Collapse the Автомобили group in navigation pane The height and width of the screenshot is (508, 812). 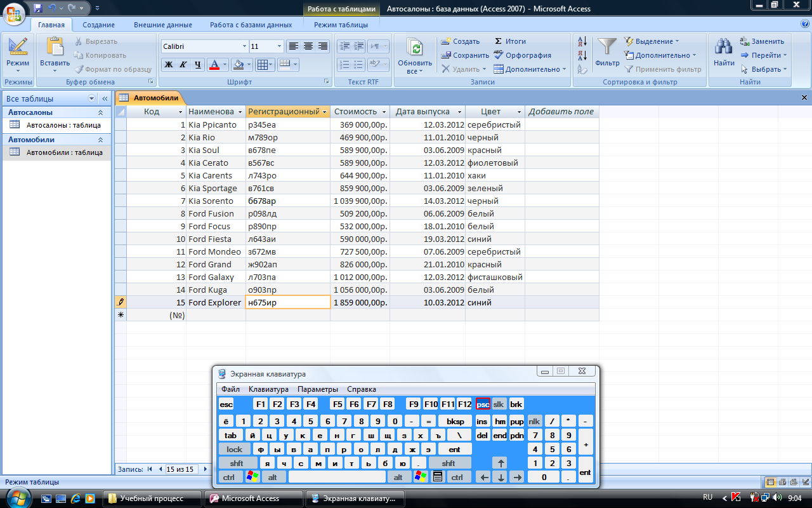click(100, 140)
